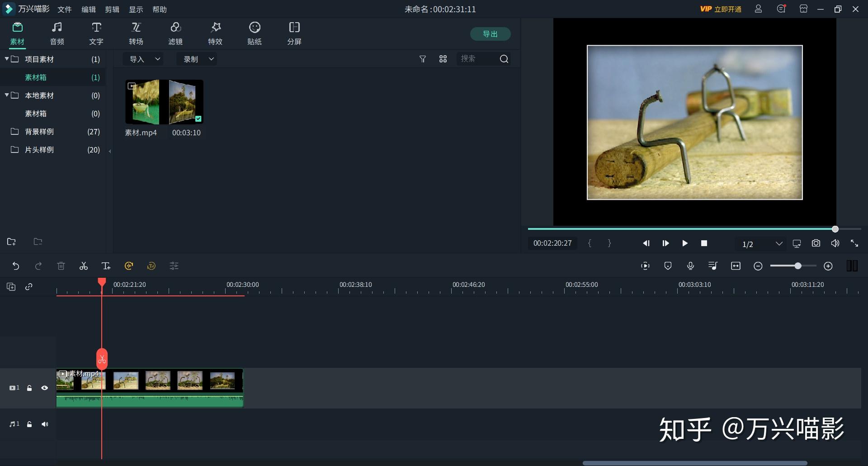Switch media view with grid icon

point(443,59)
